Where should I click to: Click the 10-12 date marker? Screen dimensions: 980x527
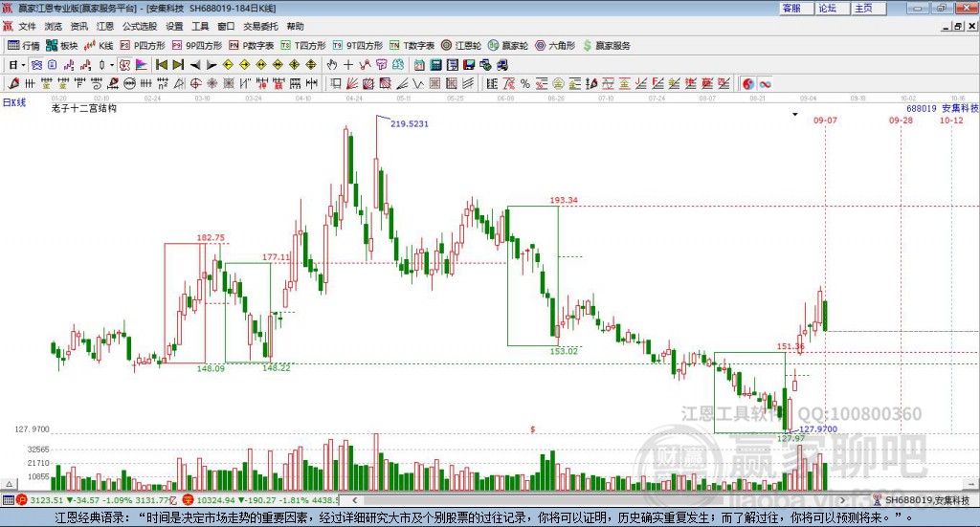click(951, 120)
